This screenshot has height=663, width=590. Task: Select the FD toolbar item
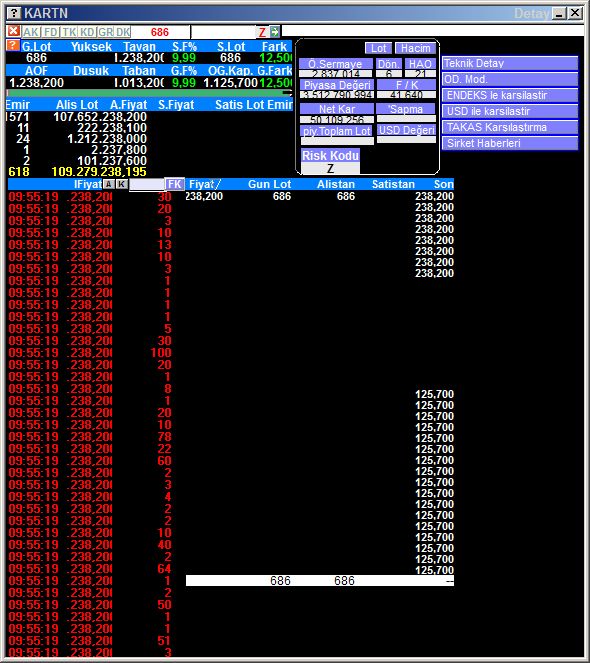(x=50, y=32)
